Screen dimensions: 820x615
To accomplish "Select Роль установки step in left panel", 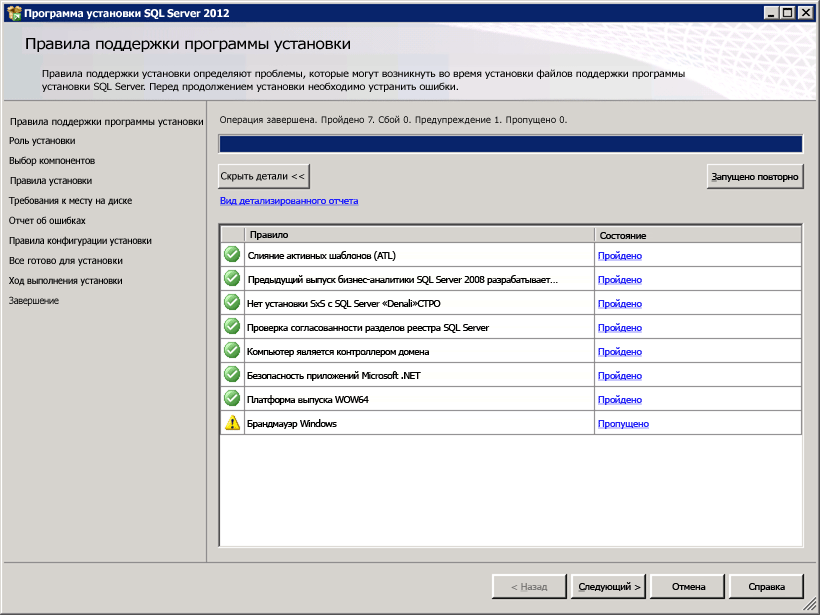I will tap(42, 141).
